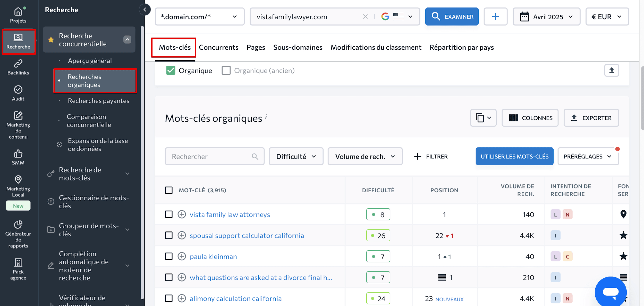Click the sidebar vertical scrollbar
The width and height of the screenshot is (644, 306).
click(142, 162)
